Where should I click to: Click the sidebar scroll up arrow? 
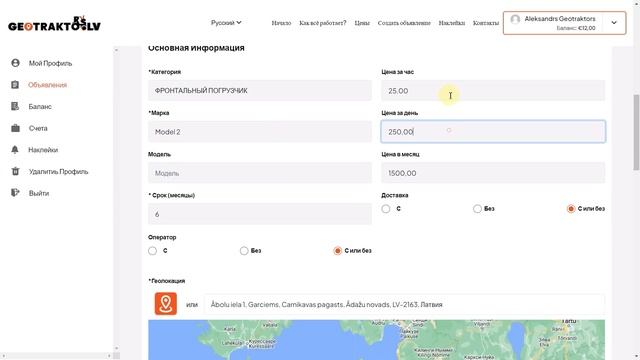[116, 50]
